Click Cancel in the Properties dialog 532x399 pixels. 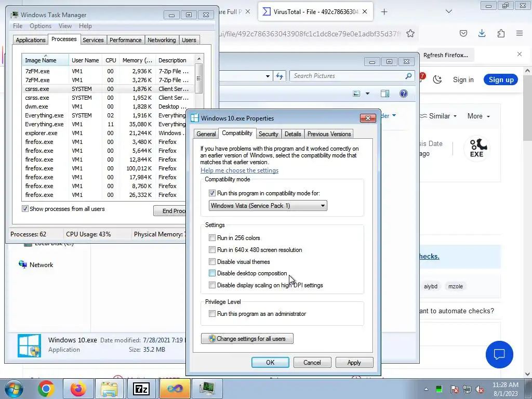[x=312, y=362]
